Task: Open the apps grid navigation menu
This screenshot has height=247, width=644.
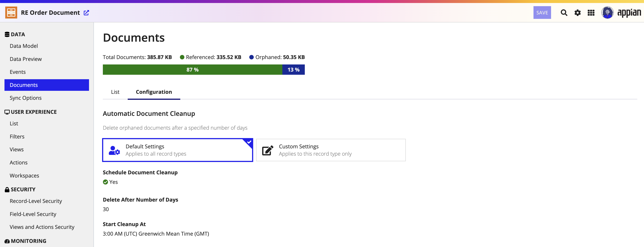Action: click(x=591, y=13)
